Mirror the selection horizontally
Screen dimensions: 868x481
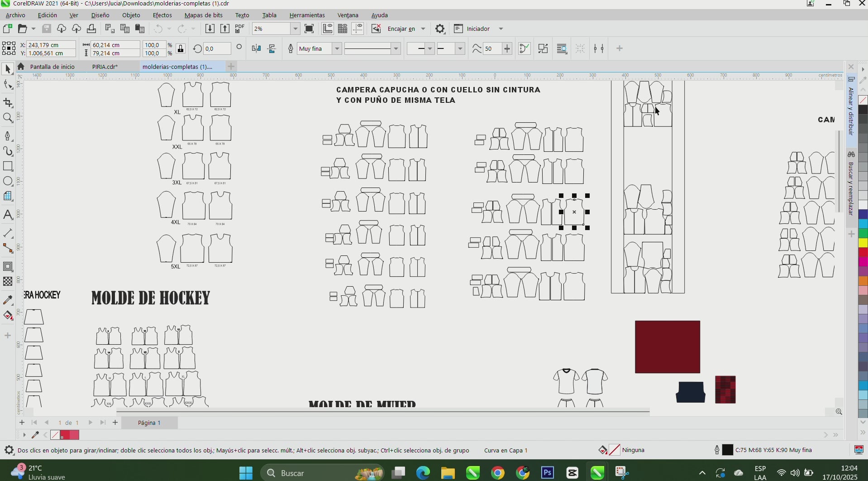coord(256,48)
